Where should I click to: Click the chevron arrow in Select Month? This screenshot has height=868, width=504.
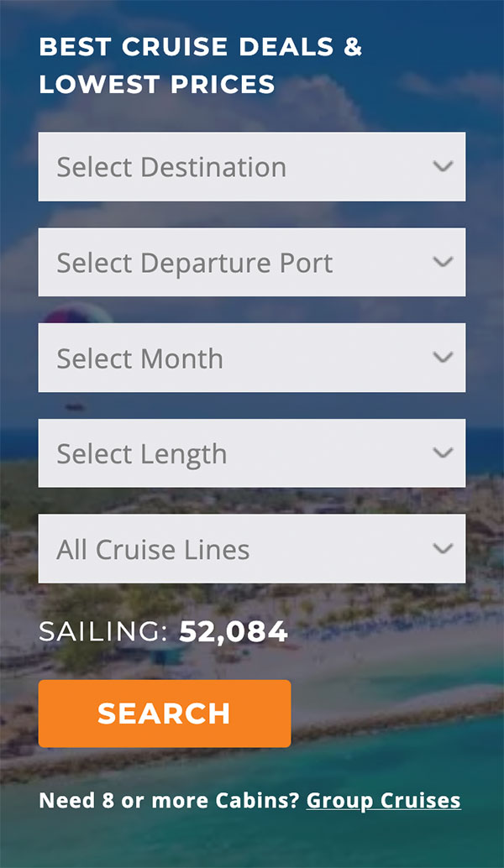tap(443, 358)
